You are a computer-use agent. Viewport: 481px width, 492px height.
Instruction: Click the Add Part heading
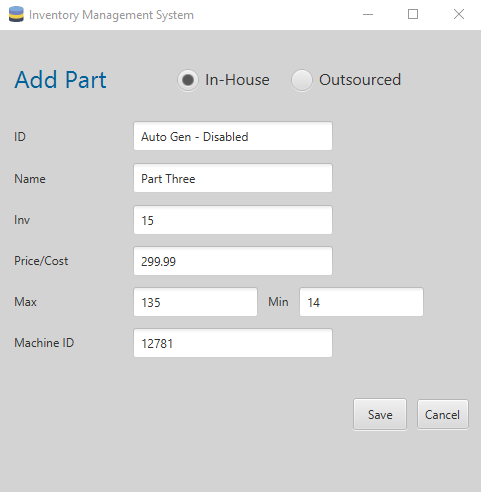[60, 80]
